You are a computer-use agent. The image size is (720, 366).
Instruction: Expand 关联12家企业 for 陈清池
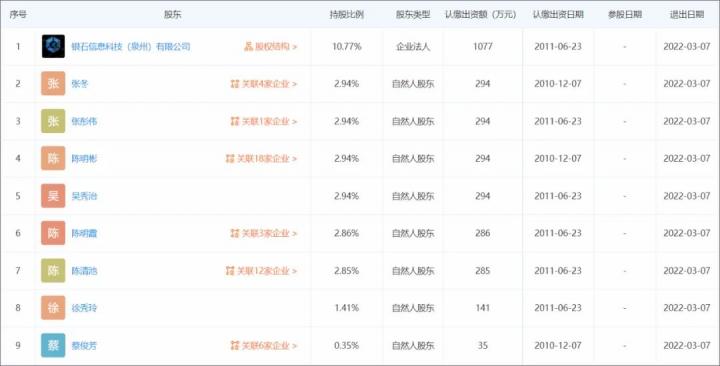coord(261,271)
